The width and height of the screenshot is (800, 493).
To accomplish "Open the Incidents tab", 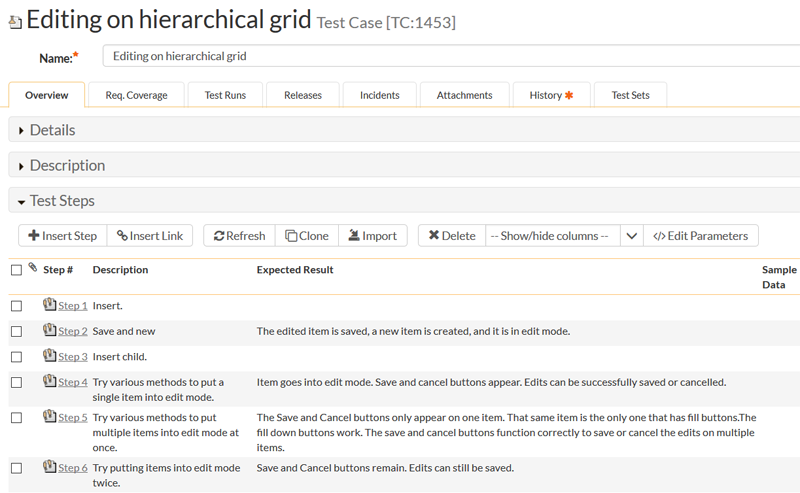I will (379, 95).
